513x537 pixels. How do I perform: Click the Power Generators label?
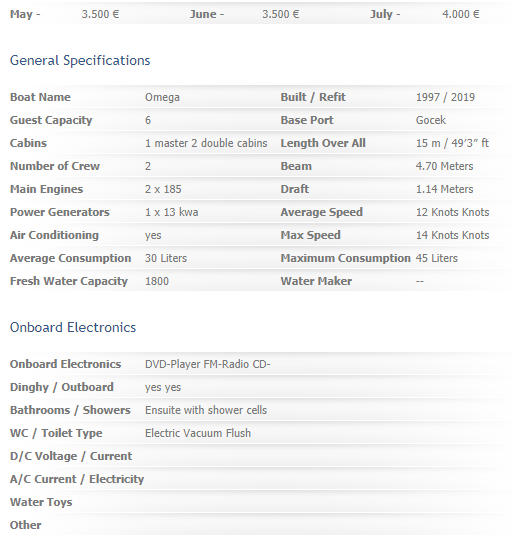click(x=60, y=212)
